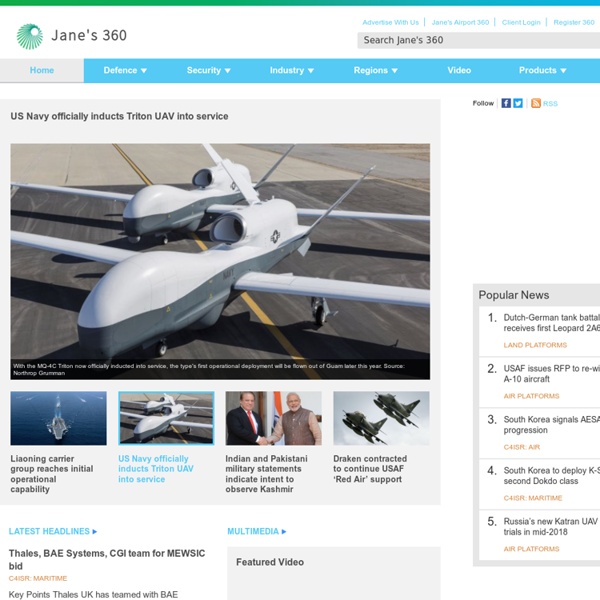Viewport: 600px width, 600px height.
Task: Click the arrow beside Latest Headlines
Action: (x=95, y=532)
